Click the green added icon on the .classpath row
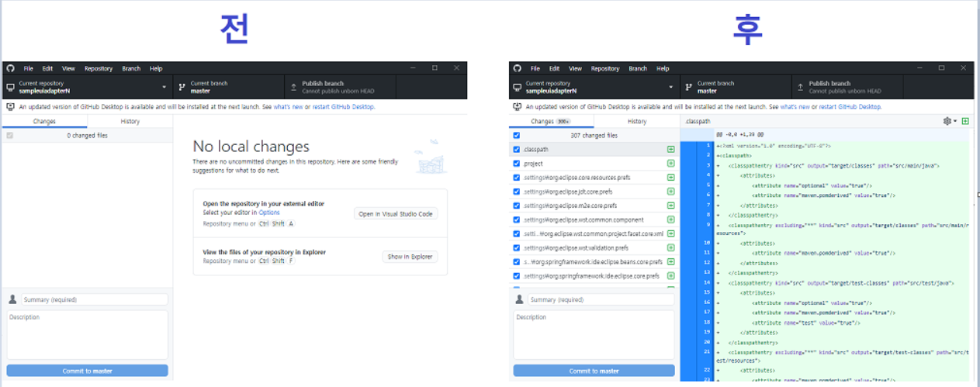The image size is (980, 387). 670,149
